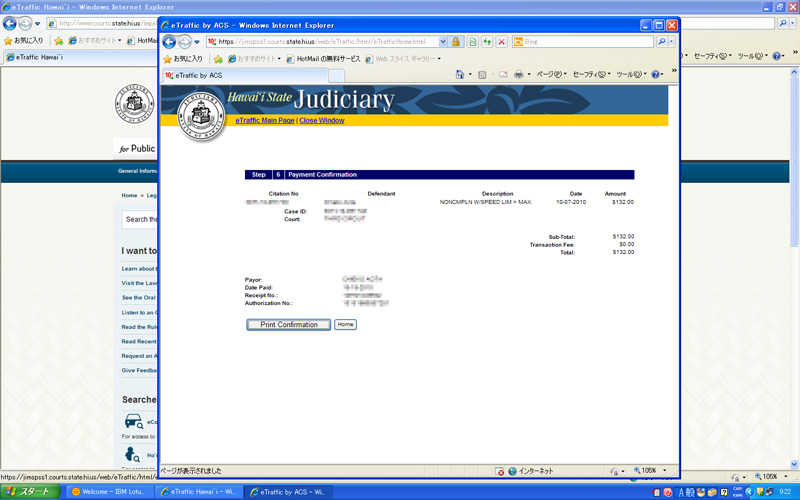
Task: Expand the command bar overflow chevron
Action: [674, 71]
